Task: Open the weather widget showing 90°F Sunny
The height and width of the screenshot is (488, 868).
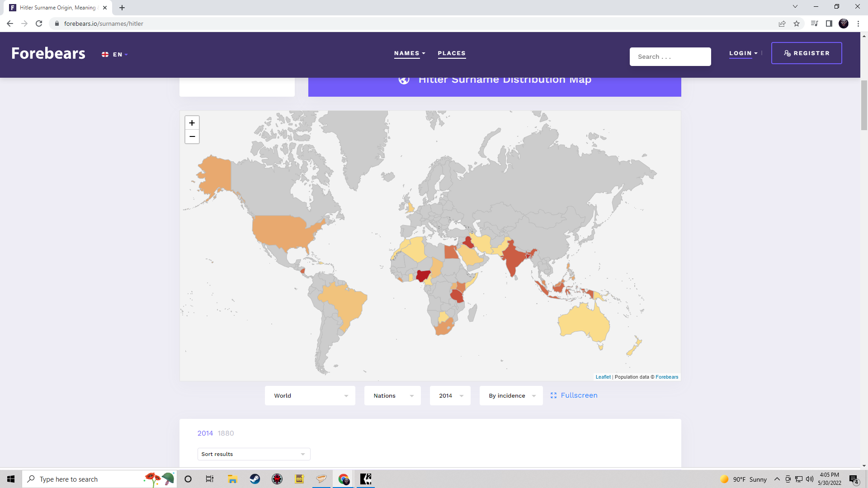Action: tap(744, 479)
